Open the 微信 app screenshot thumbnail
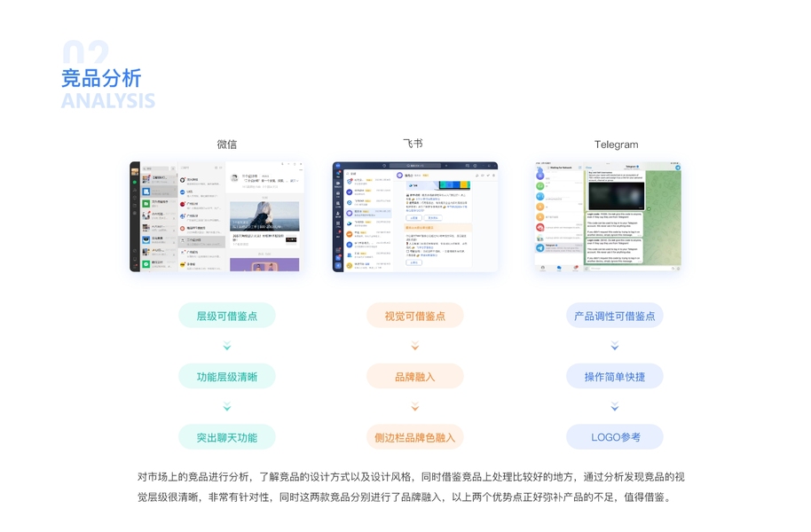This screenshot has width=811, height=532. point(217,216)
